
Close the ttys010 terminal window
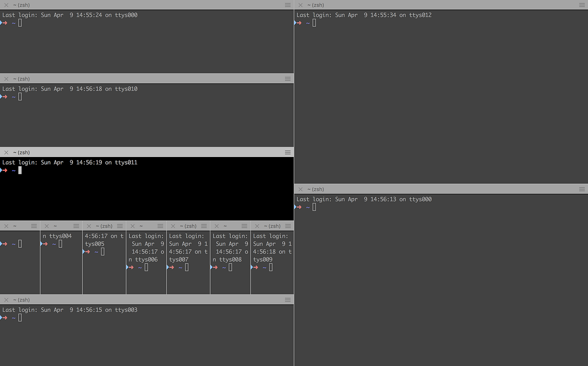point(5,78)
